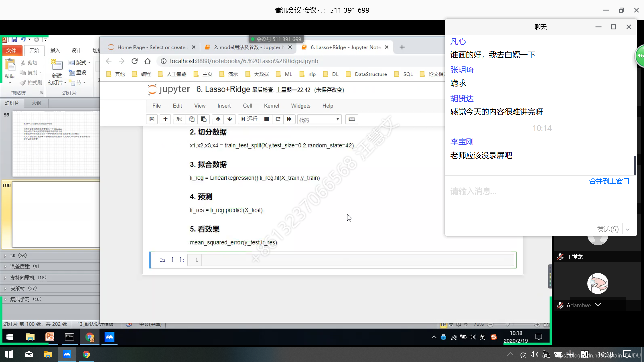Viewport: 644px width, 362px height.
Task: Click the notebook title '6. Lasso+Ridge'
Action: 223,89
